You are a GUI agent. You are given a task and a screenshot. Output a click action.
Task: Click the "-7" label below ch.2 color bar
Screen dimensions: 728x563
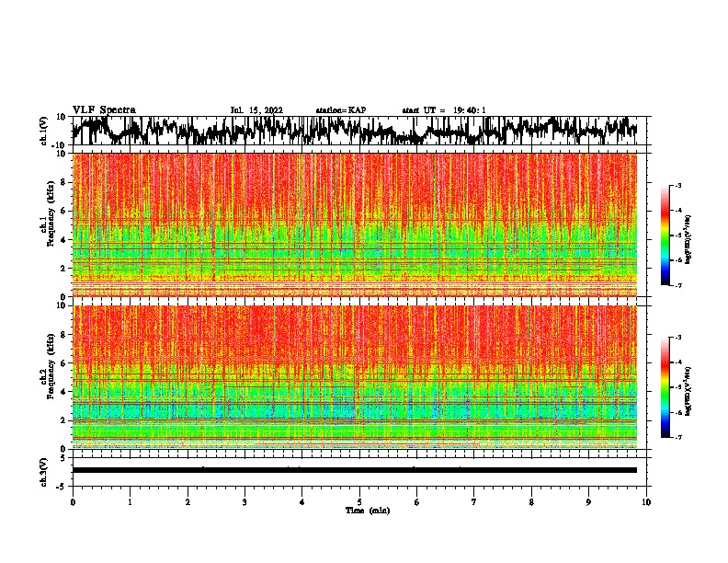678,437
